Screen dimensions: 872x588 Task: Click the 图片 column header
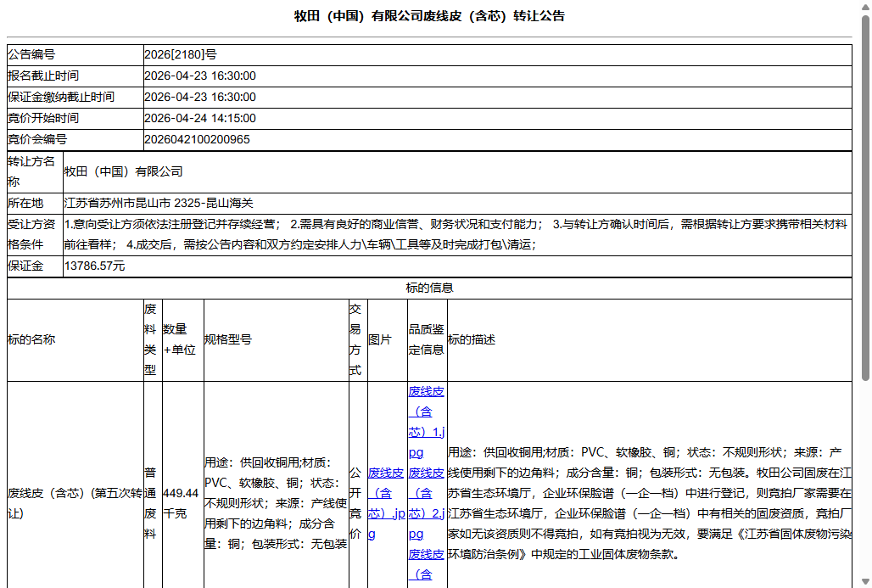pos(388,340)
